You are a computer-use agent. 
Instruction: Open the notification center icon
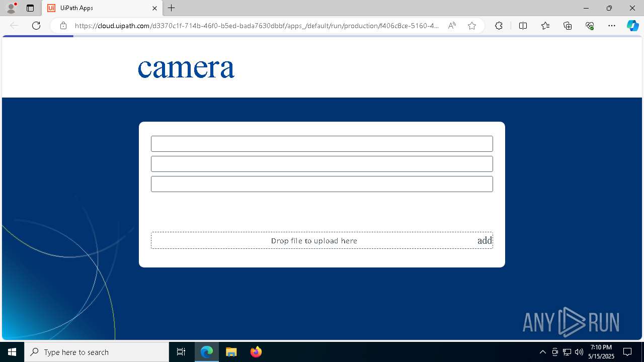pyautogui.click(x=627, y=352)
